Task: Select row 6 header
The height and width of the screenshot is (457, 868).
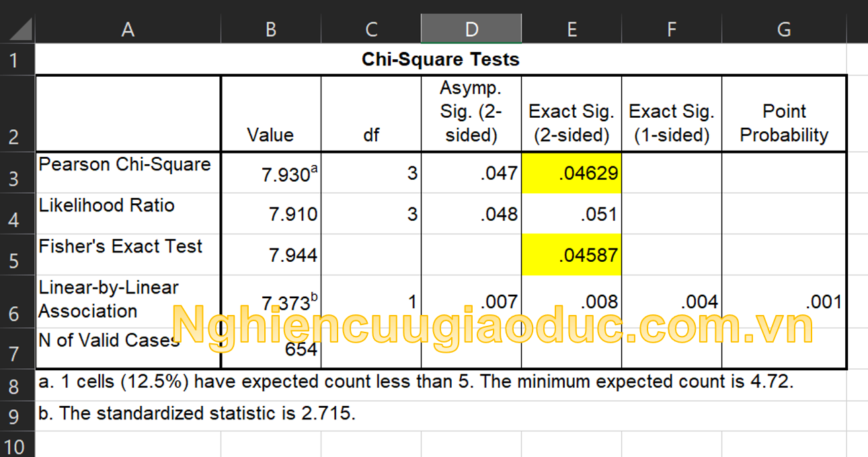Action: coord(15,314)
